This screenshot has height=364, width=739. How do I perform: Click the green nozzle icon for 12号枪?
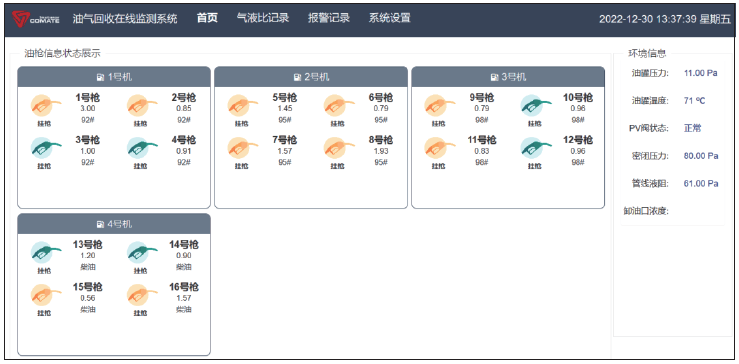click(535, 148)
